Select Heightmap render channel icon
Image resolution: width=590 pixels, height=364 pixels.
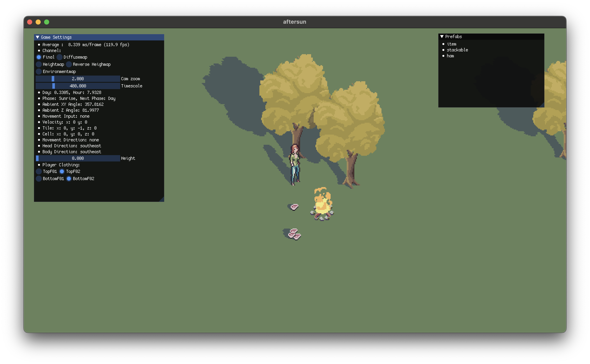39,64
